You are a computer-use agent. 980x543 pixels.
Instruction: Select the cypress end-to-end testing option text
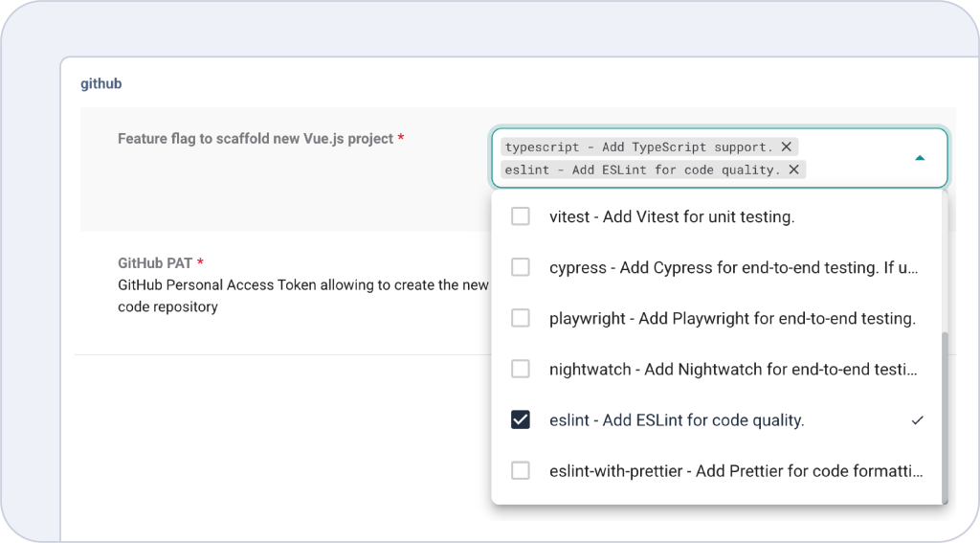[734, 268]
